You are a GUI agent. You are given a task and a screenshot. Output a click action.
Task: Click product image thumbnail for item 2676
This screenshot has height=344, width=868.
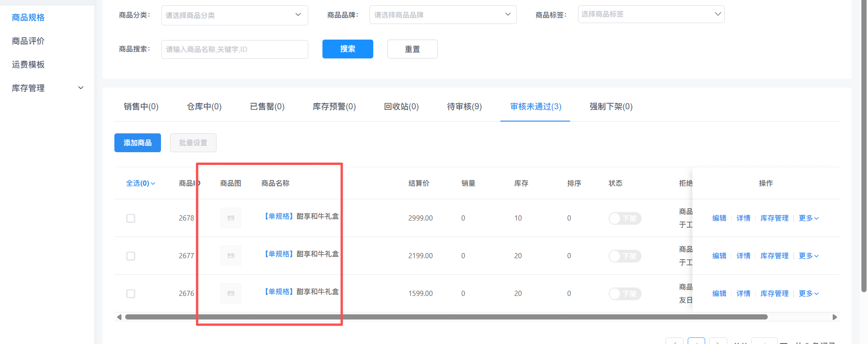click(x=231, y=294)
